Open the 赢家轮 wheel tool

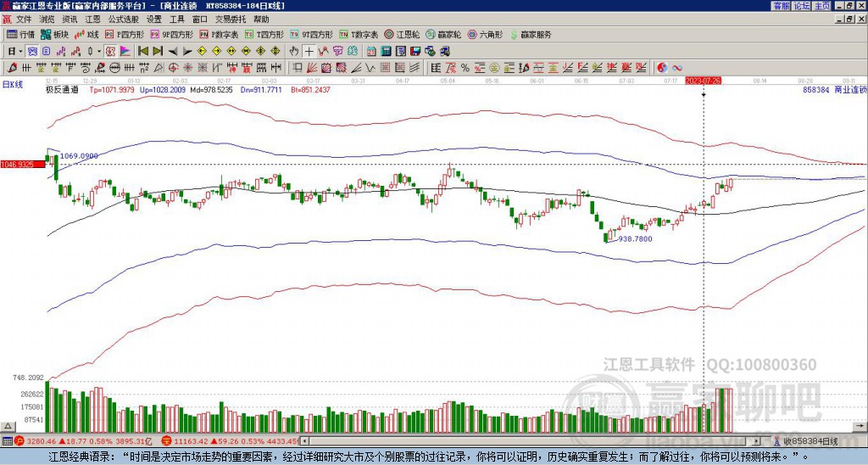pos(443,34)
